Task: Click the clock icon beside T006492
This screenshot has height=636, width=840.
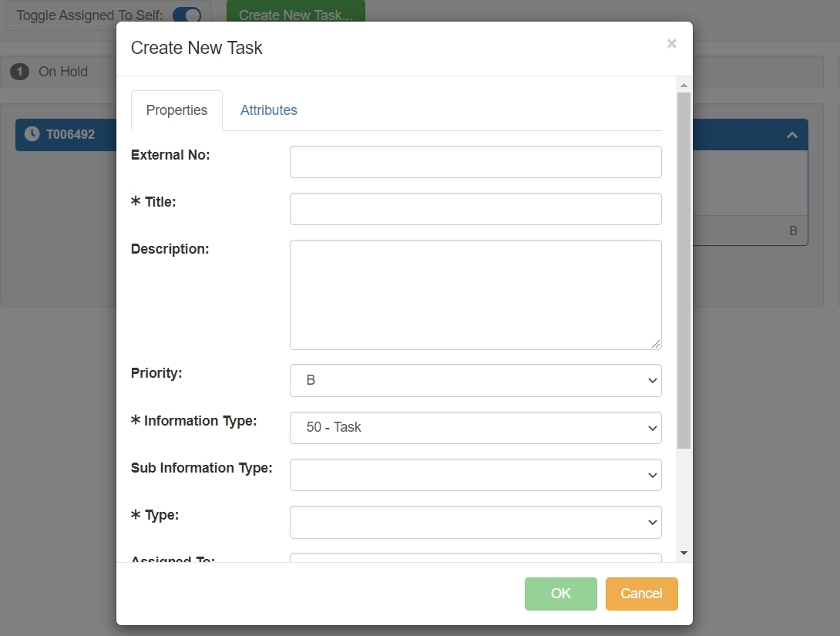Action: click(32, 134)
